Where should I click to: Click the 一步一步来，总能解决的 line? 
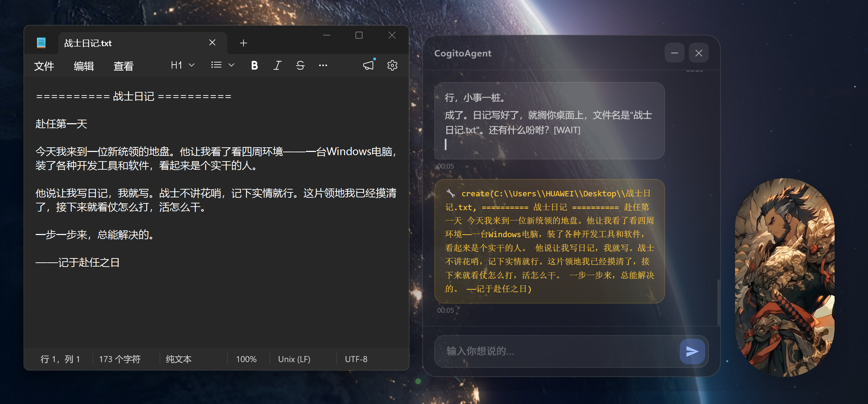click(95, 235)
